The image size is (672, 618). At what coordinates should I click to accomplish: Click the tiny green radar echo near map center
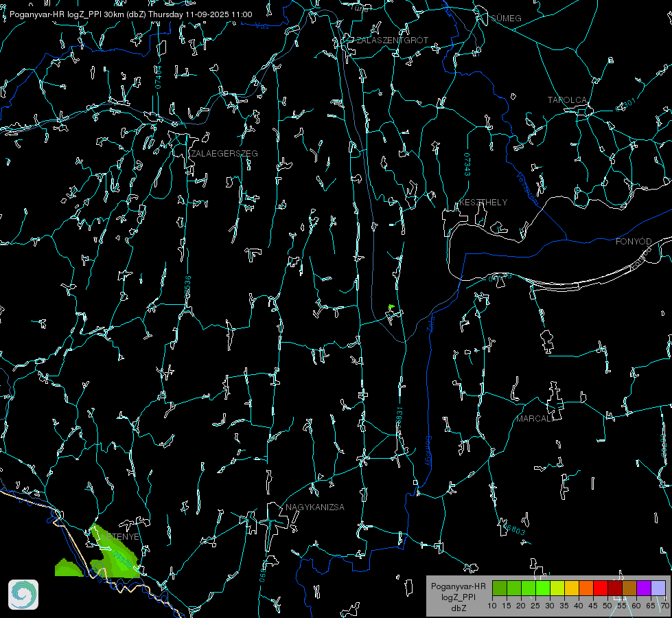pyautogui.click(x=391, y=307)
